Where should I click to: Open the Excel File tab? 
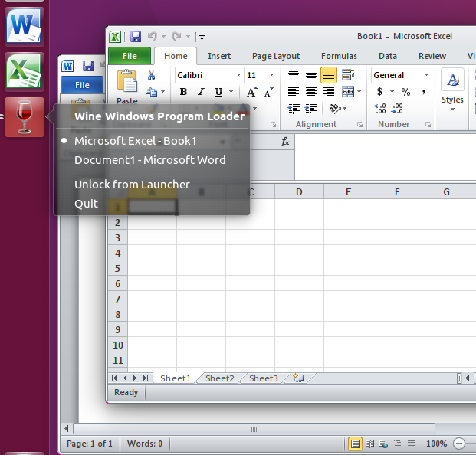tap(130, 56)
